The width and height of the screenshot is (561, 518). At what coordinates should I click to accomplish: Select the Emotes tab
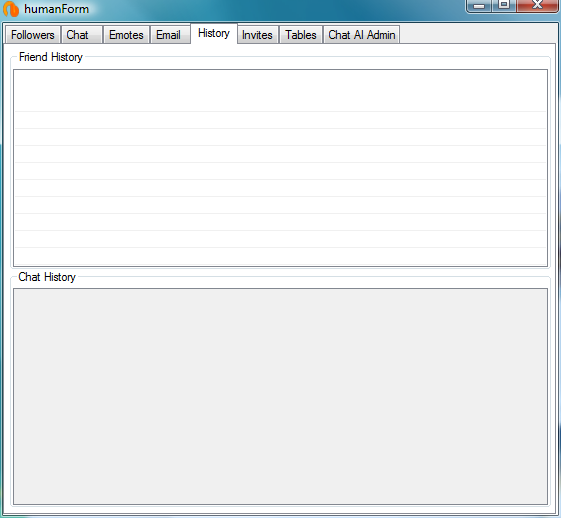pyautogui.click(x=126, y=35)
